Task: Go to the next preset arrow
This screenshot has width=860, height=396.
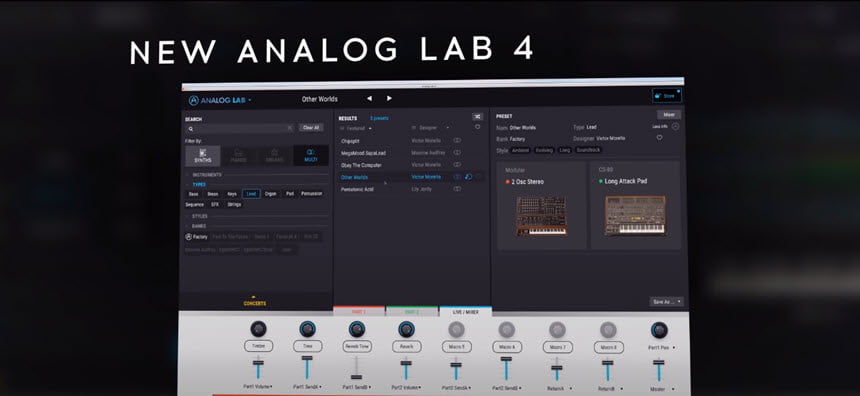Action: point(389,99)
